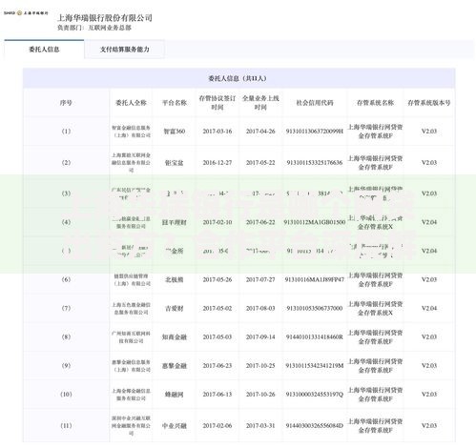Click platform name 知商金融

(175, 336)
